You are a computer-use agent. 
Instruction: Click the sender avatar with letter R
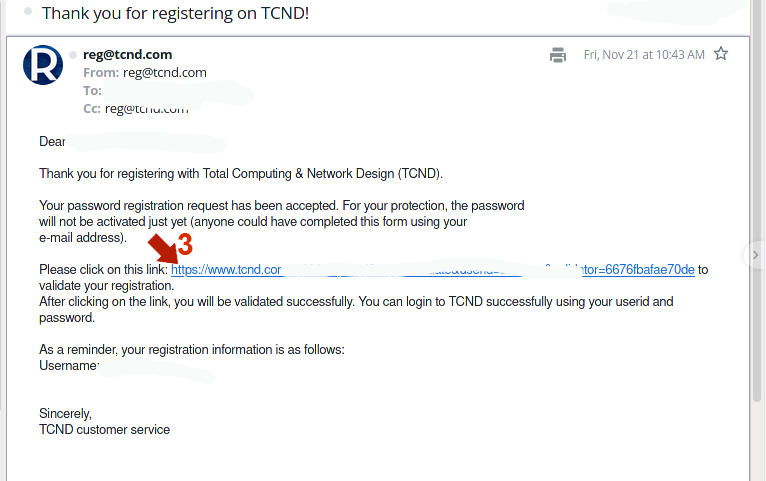43,65
